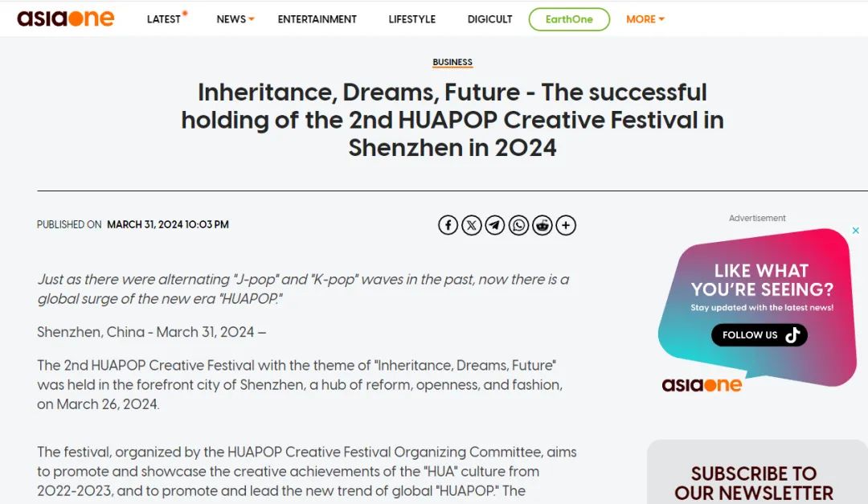Click FOLLOW US TikTok button in ad
This screenshot has height=504, width=868.
click(x=759, y=335)
